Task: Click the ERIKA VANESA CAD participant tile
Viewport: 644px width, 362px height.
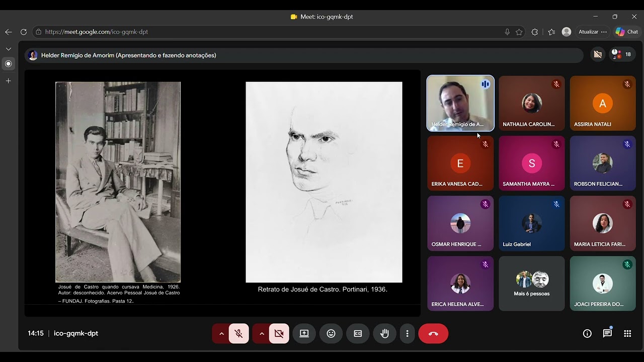Action: tap(460, 163)
